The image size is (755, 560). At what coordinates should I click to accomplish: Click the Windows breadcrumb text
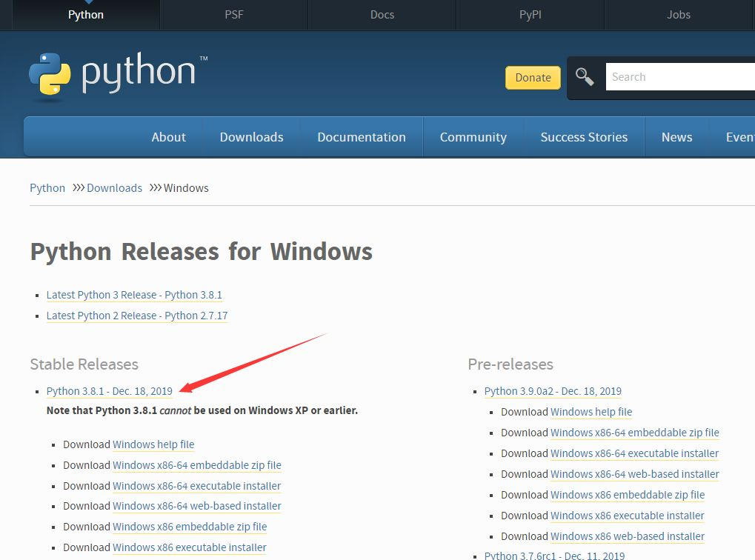[186, 188]
